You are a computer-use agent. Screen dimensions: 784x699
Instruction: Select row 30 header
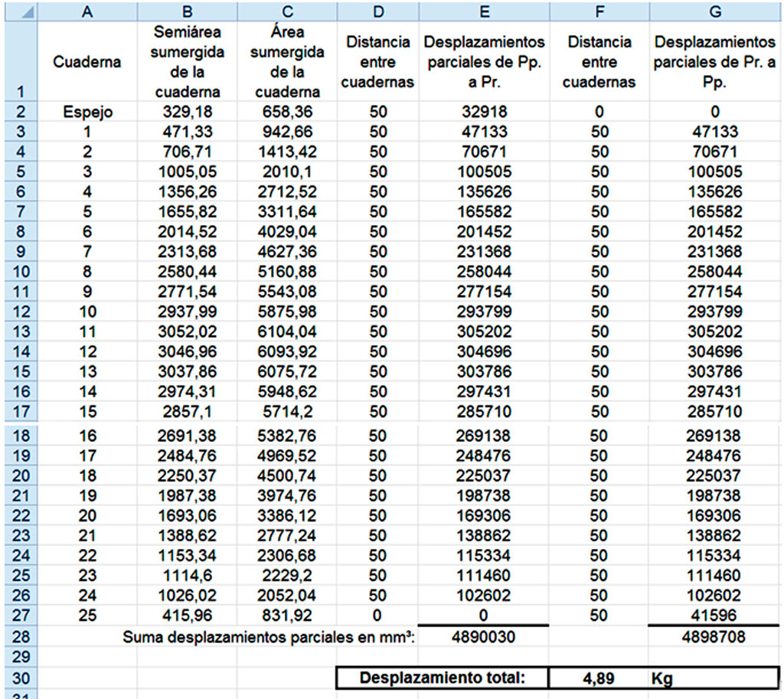click(21, 678)
